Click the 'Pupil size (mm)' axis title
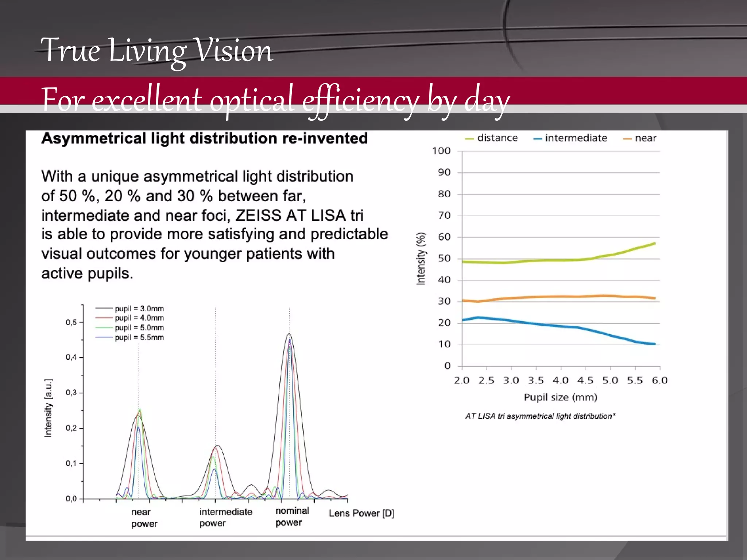Image resolution: width=747 pixels, height=560 pixels. tap(560, 397)
